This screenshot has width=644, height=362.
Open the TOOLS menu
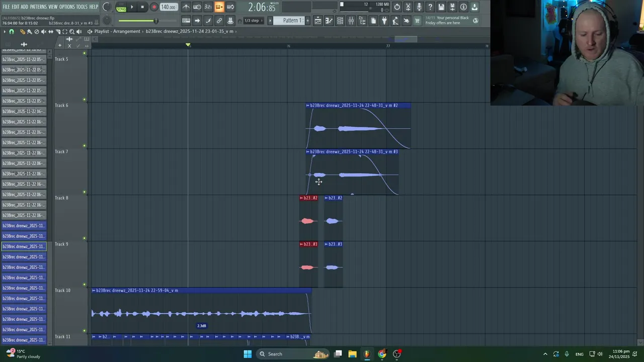82,7
